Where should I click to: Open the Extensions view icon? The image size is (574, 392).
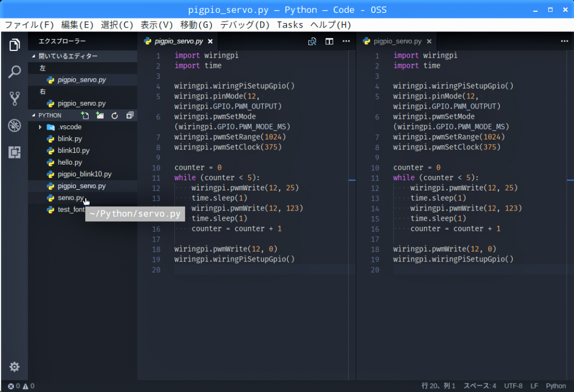[x=15, y=152]
